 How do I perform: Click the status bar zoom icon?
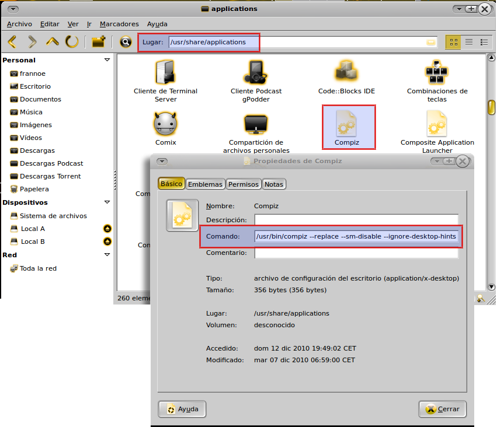click(x=480, y=299)
